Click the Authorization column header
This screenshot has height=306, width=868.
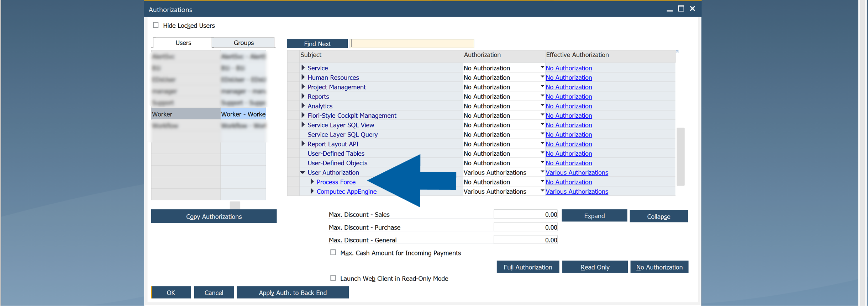pyautogui.click(x=504, y=55)
